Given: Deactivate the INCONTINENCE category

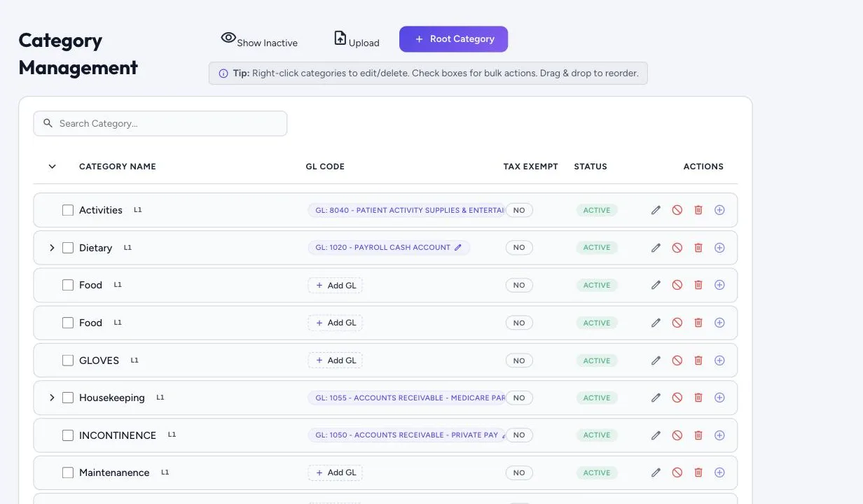Looking at the screenshot, I should tap(677, 435).
